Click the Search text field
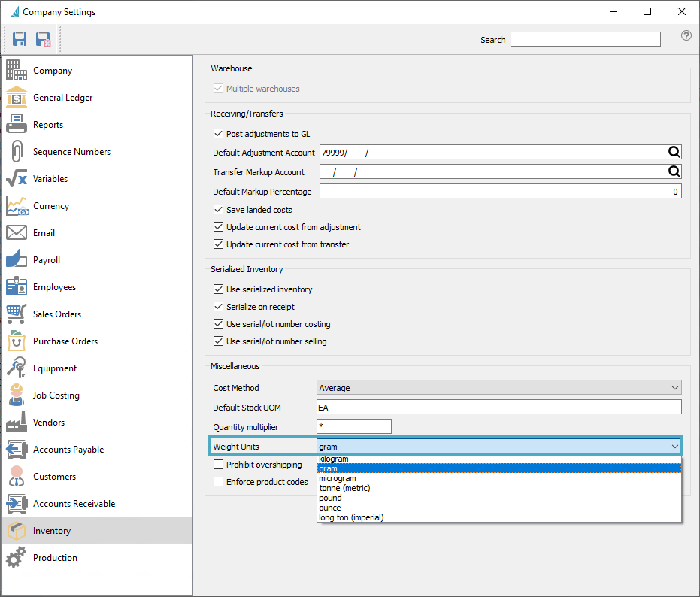The image size is (700, 597). pyautogui.click(x=585, y=39)
